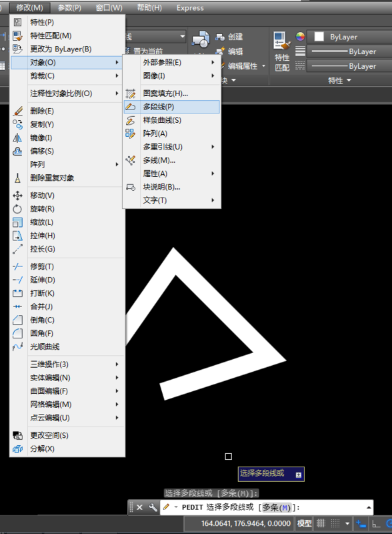Image resolution: width=392 pixels, height=534 pixels.
Task: Click the white ByLayer color swatch
Action: click(x=319, y=37)
